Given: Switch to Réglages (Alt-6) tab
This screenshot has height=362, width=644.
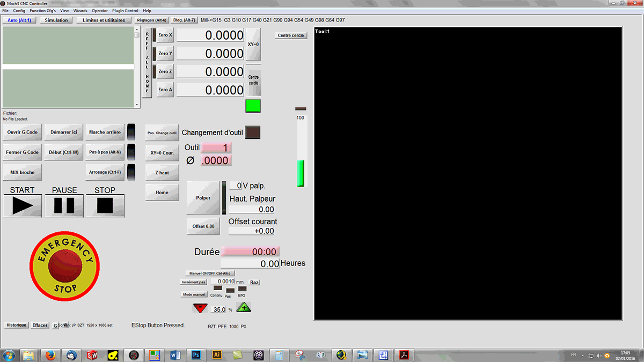Looking at the screenshot, I should coord(152,20).
